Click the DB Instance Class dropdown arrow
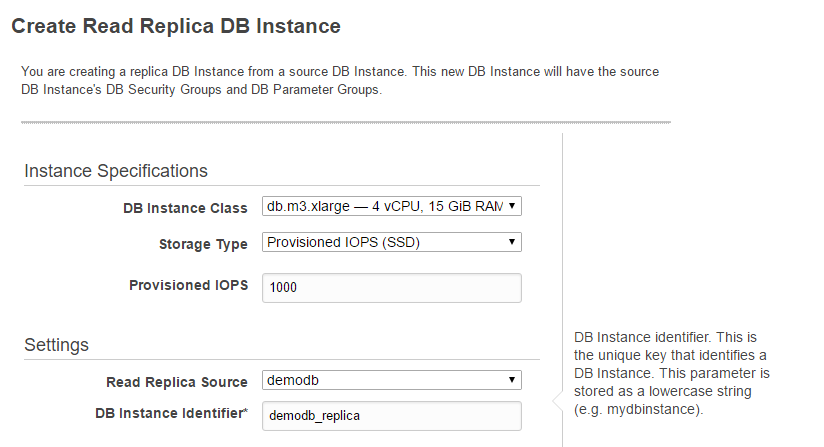This screenshot has width=824, height=447. point(511,206)
